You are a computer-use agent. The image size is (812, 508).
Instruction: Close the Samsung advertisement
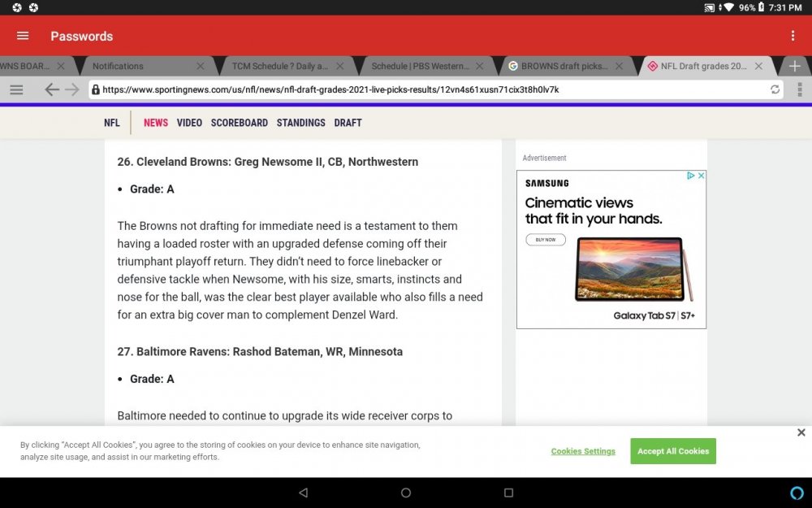(701, 176)
